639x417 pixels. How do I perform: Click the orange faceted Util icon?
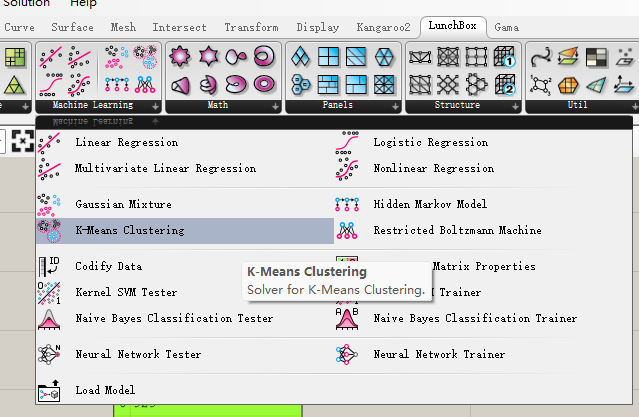568,85
